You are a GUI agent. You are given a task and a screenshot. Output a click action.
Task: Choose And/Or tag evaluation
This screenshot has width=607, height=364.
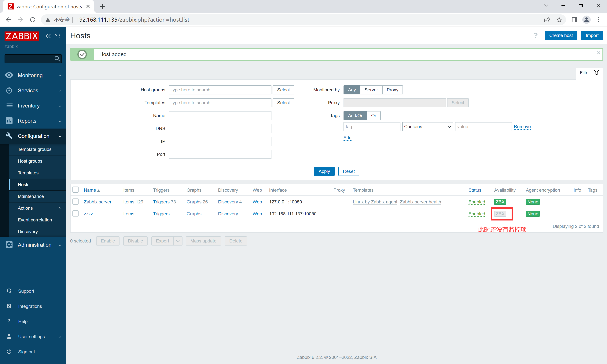pos(355,115)
